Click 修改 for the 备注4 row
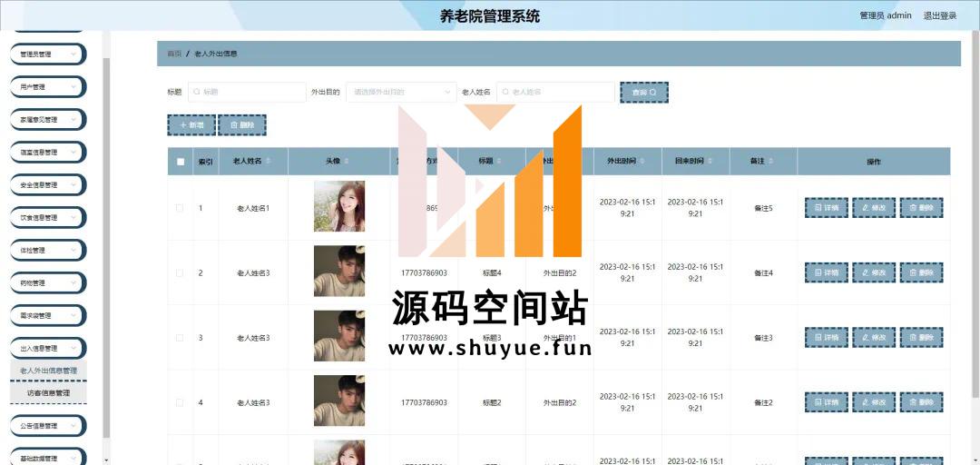Screen dimensions: 980x465 pos(874,272)
